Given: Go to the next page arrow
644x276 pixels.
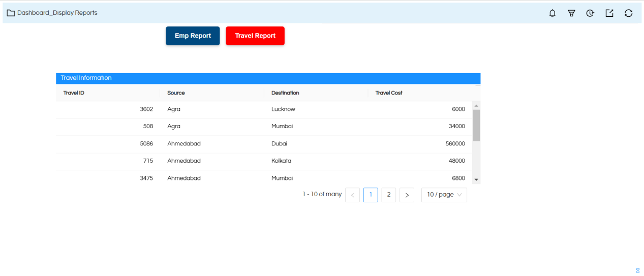Looking at the screenshot, I should (x=407, y=195).
